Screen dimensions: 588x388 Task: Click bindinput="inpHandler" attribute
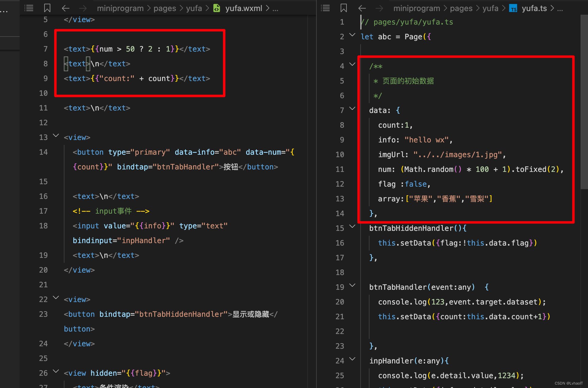[x=121, y=240]
